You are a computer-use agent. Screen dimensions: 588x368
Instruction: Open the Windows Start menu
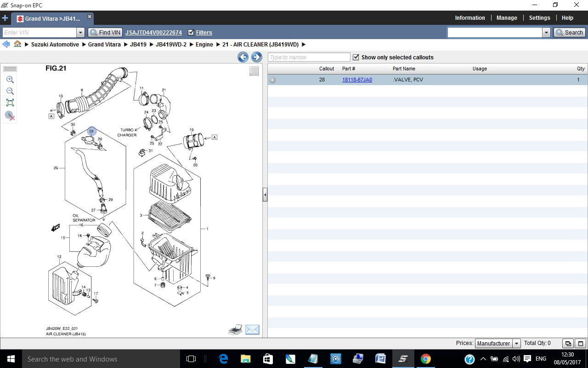pyautogui.click(x=11, y=359)
